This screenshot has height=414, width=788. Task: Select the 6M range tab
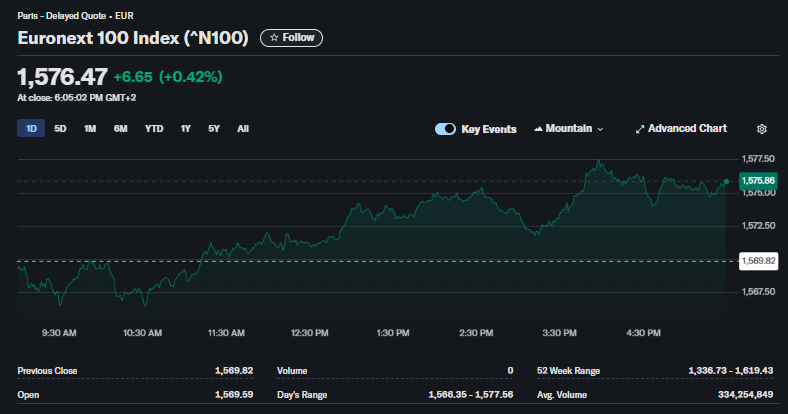121,129
